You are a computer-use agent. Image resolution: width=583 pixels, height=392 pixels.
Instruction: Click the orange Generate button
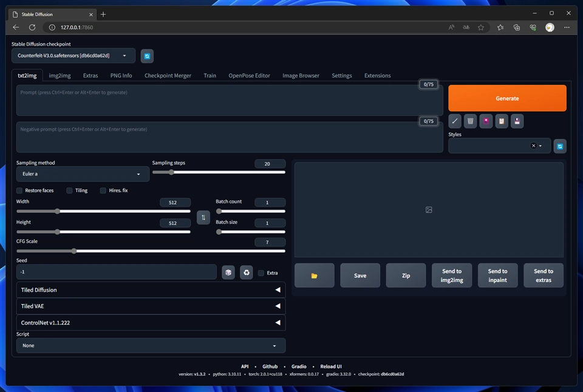[507, 98]
